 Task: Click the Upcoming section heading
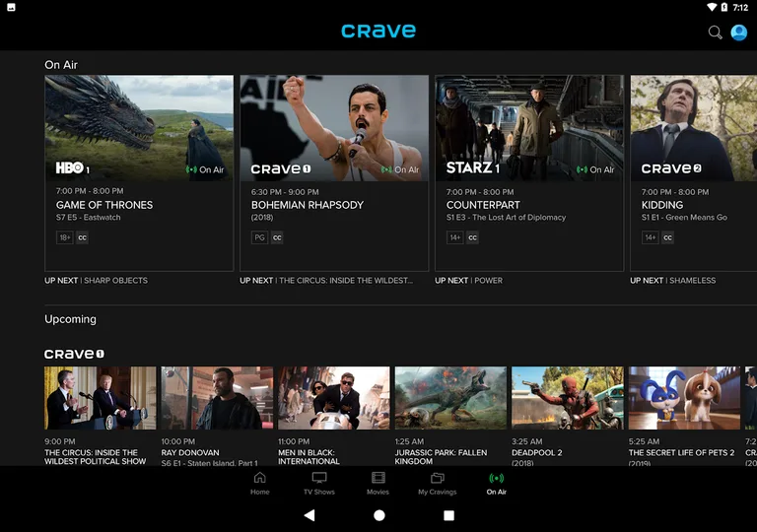pos(71,319)
